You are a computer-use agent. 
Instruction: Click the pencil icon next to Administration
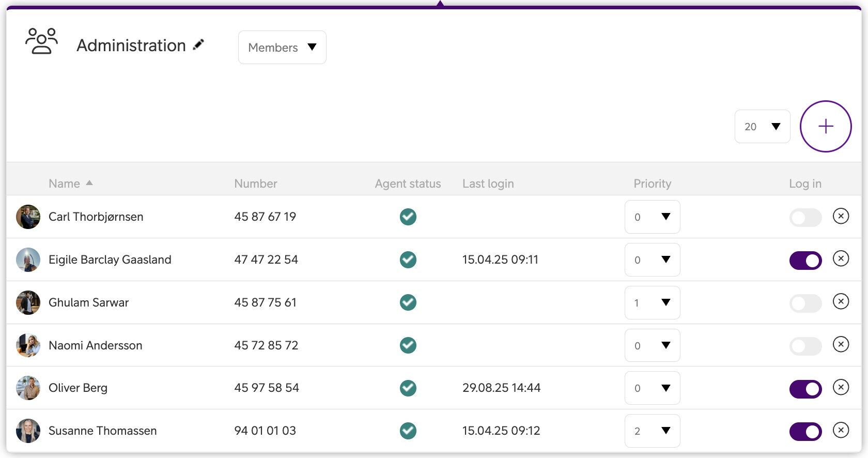coord(198,45)
